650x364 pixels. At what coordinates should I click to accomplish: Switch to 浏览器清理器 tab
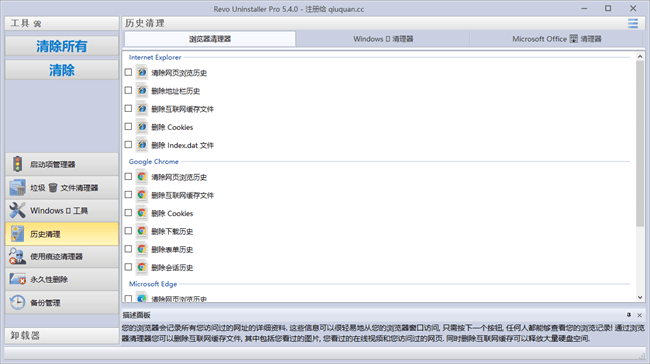pos(210,39)
